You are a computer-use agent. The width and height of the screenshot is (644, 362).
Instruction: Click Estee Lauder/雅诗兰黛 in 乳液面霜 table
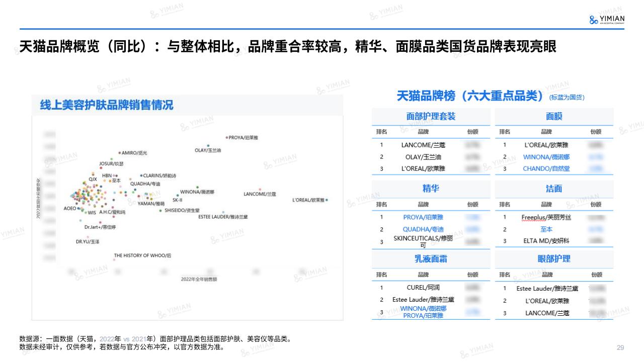(423, 300)
